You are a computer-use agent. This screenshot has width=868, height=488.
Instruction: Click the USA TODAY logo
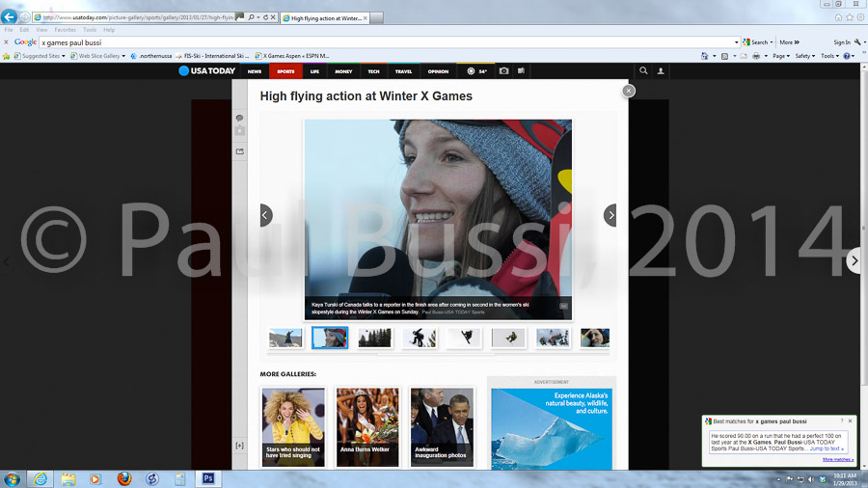[207, 70]
